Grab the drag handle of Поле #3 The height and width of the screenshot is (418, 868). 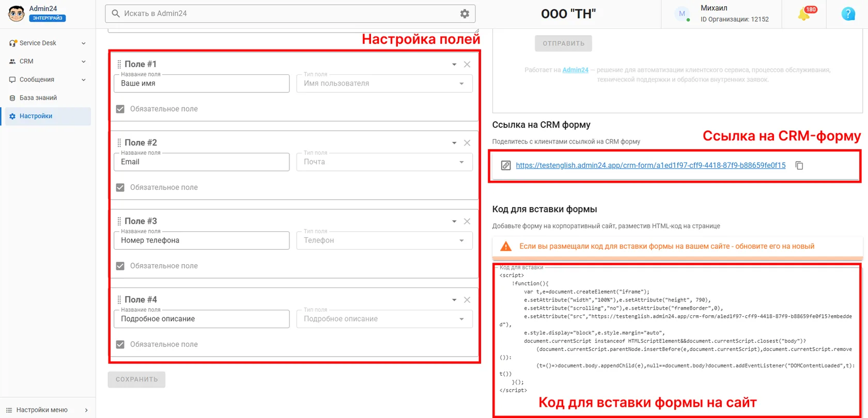(x=119, y=221)
